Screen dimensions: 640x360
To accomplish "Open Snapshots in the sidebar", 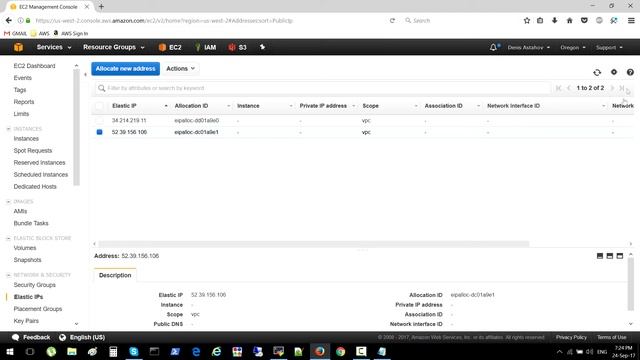I will pos(27,260).
